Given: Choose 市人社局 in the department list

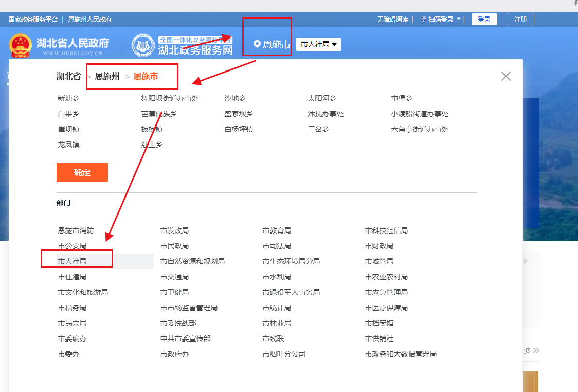Looking at the screenshot, I should click(x=72, y=261).
